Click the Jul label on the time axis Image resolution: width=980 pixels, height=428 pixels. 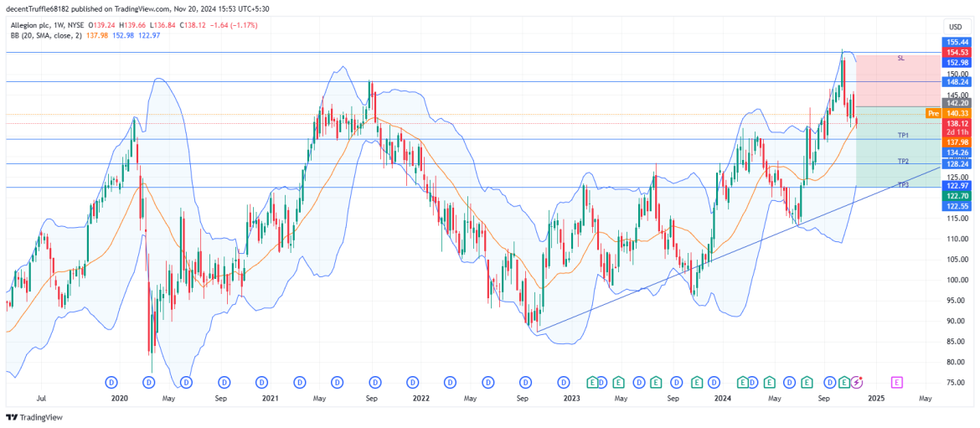[x=43, y=397]
